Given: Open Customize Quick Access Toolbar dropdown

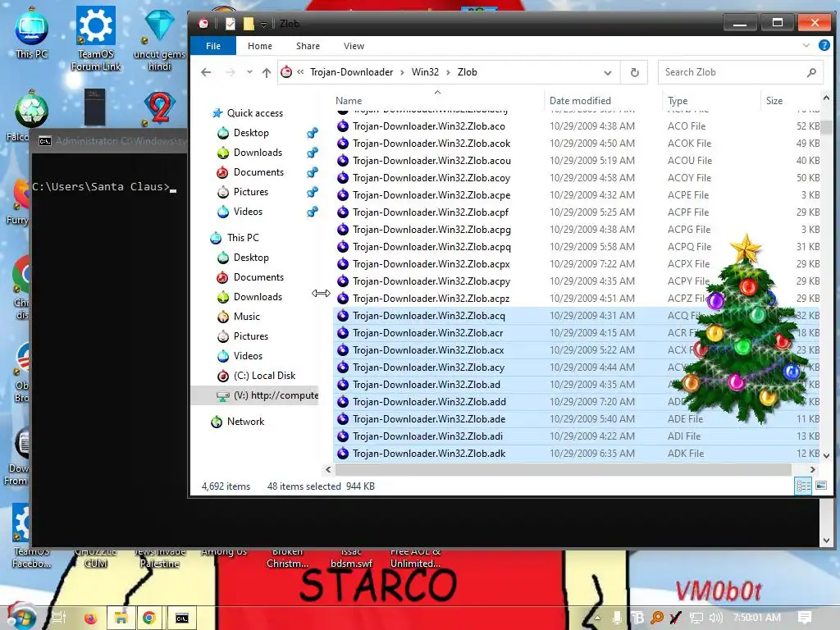Looking at the screenshot, I should tap(263, 24).
